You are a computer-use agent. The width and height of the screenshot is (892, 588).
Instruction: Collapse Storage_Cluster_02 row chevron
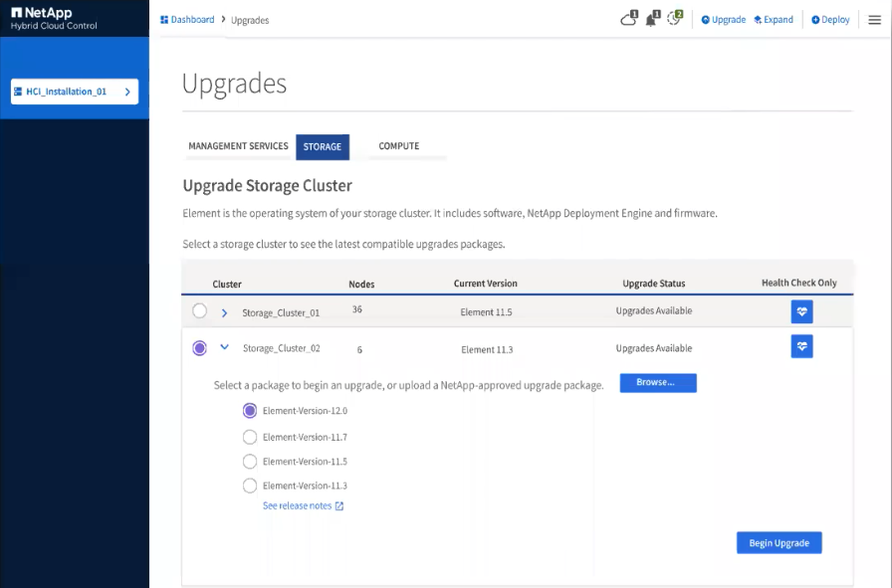pos(224,347)
